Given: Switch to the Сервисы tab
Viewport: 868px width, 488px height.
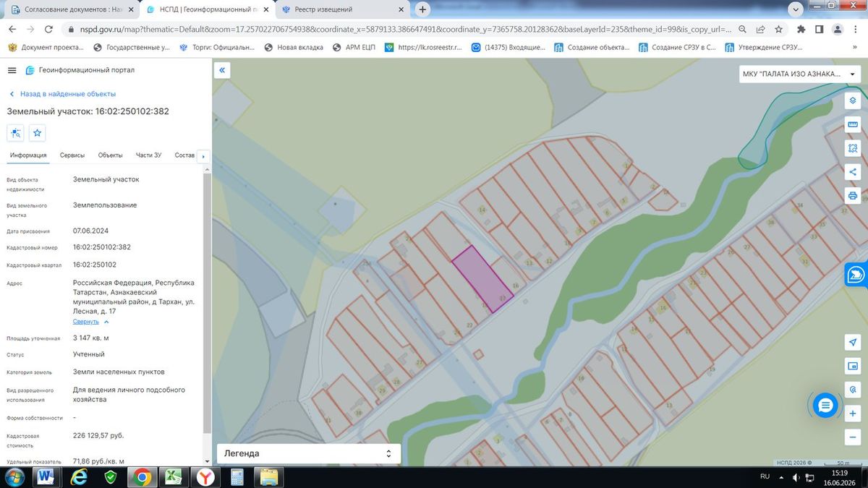Looking at the screenshot, I should [x=72, y=155].
